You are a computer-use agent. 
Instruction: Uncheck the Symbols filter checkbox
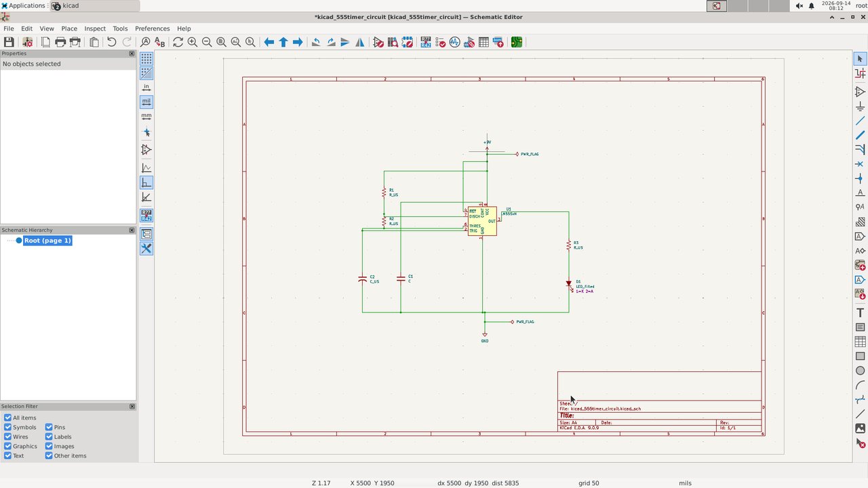click(x=8, y=427)
